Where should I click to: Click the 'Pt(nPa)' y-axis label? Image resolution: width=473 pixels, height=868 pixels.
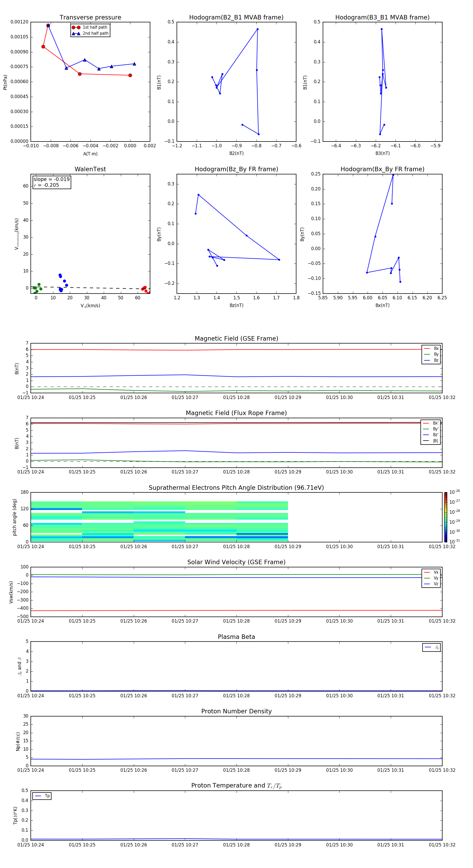tap(5, 82)
